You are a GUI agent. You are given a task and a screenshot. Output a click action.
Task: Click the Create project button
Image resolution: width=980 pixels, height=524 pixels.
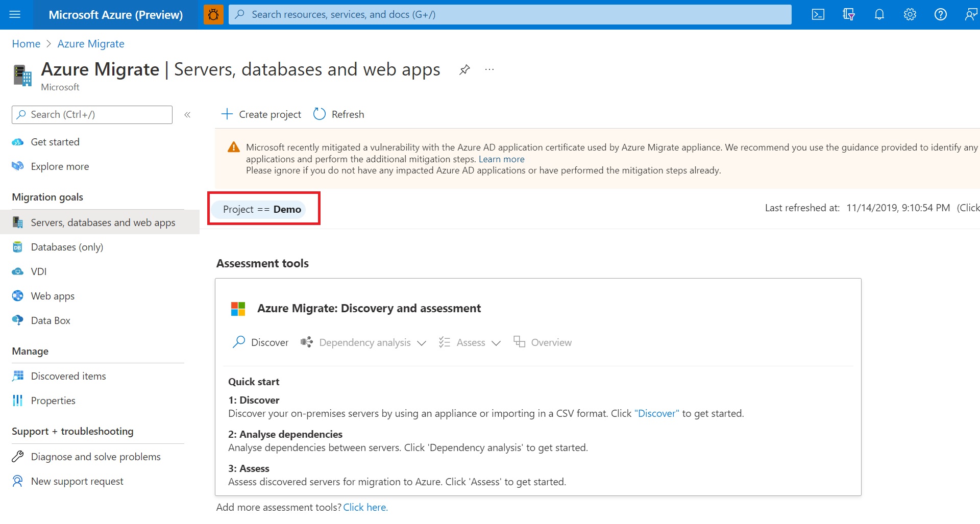(261, 114)
